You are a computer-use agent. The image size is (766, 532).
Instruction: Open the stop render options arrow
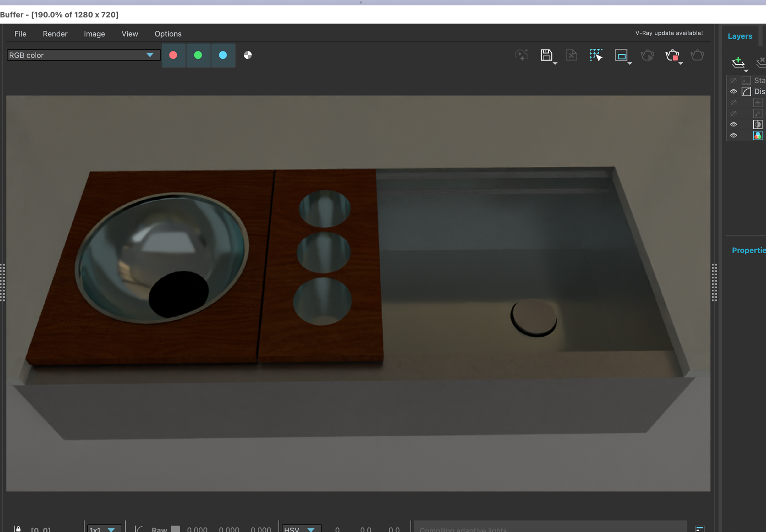pos(681,63)
